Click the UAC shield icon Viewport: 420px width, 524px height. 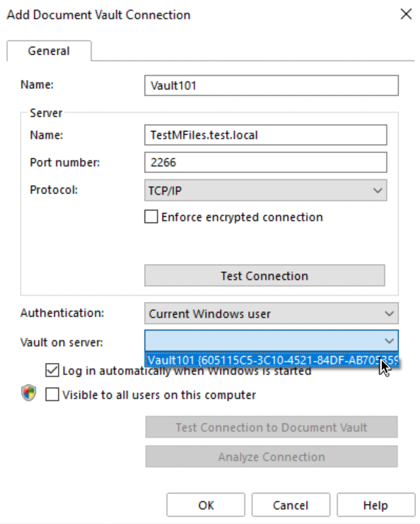[29, 393]
